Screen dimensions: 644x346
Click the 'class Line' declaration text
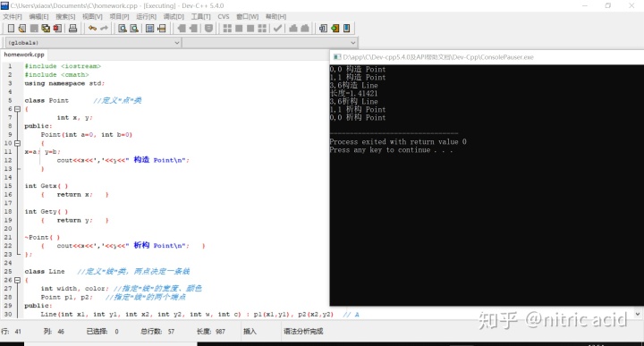(x=45, y=271)
